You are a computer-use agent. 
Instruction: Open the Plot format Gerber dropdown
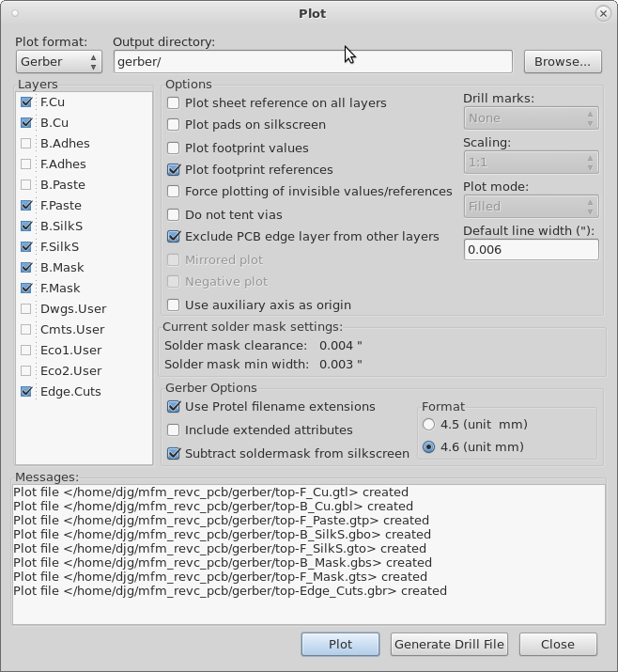click(x=58, y=62)
